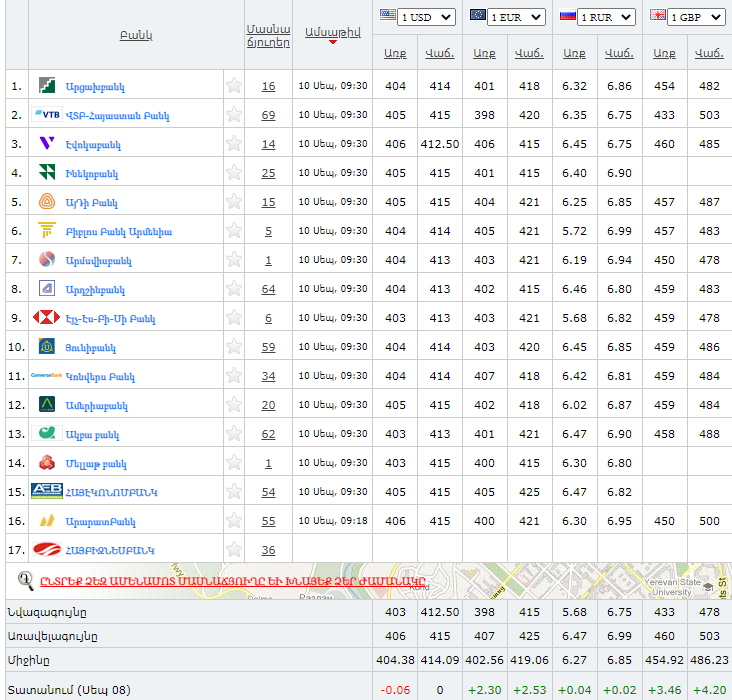Open ACBA branches count 62

click(268, 434)
